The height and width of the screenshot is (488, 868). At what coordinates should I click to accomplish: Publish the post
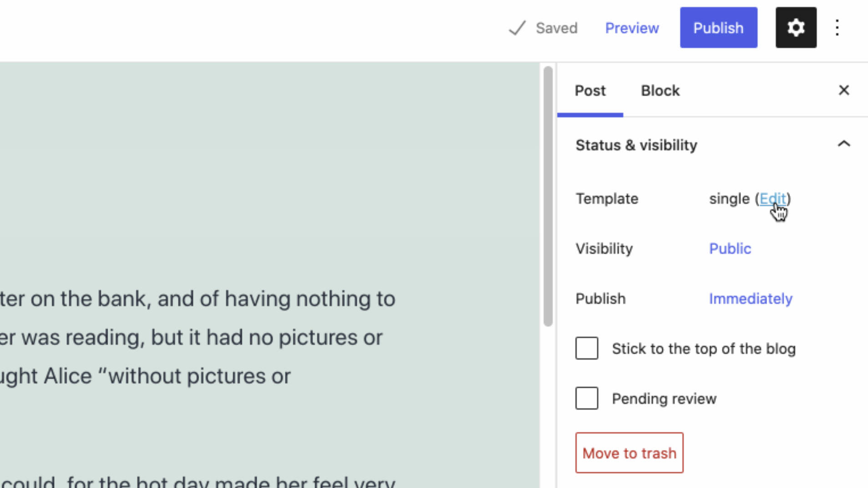coord(718,27)
